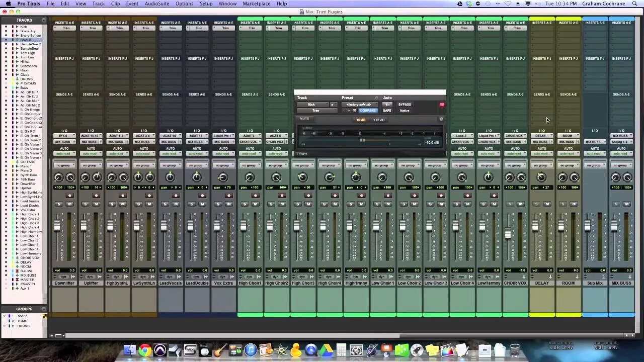The width and height of the screenshot is (644, 362).
Task: Record-enable the LeadVocals channel
Action: click(x=175, y=195)
